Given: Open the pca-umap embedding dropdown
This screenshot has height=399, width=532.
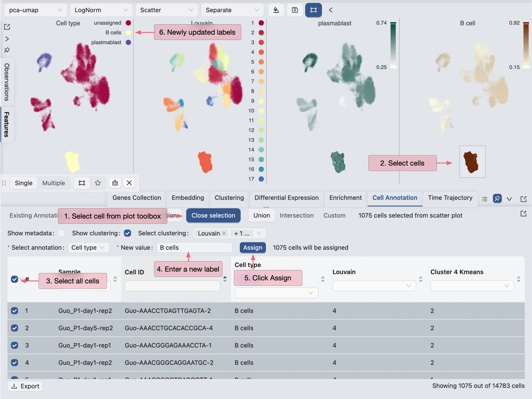Looking at the screenshot, I should 36,10.
